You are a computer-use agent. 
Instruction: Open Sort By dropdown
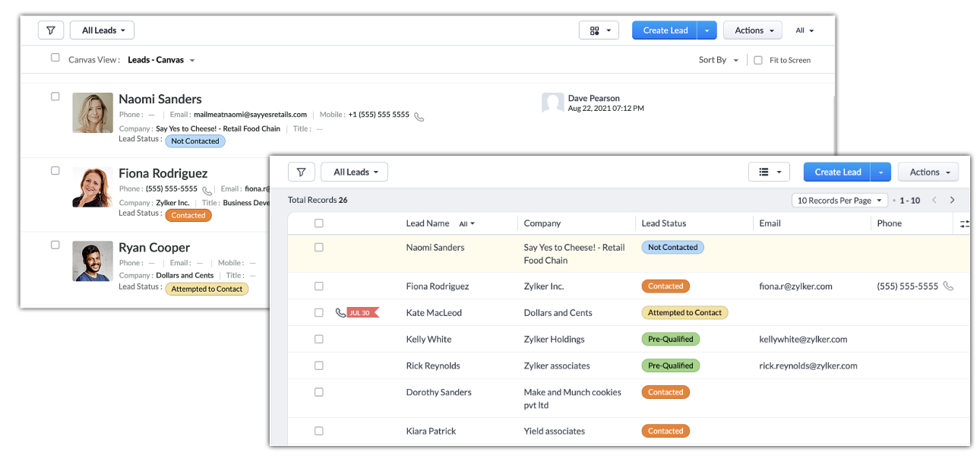pos(719,60)
